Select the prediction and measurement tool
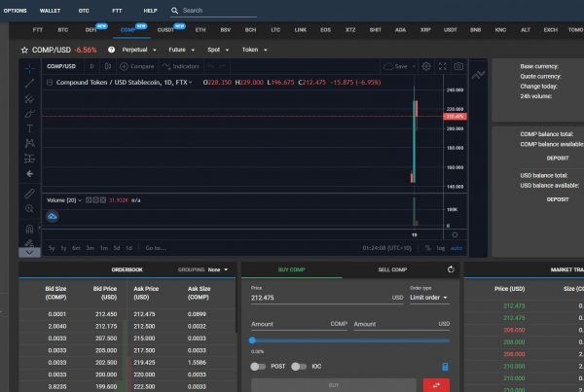Viewport: 584px width, 392px height. [x=29, y=159]
